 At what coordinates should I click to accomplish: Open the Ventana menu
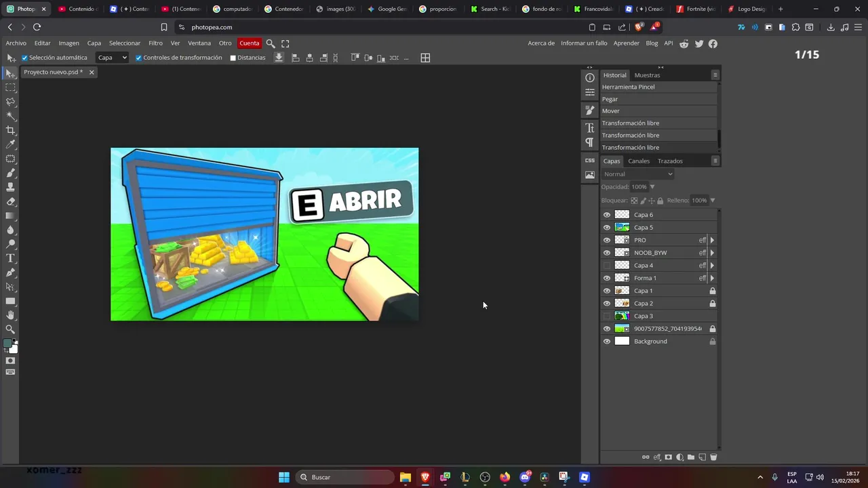click(x=199, y=43)
